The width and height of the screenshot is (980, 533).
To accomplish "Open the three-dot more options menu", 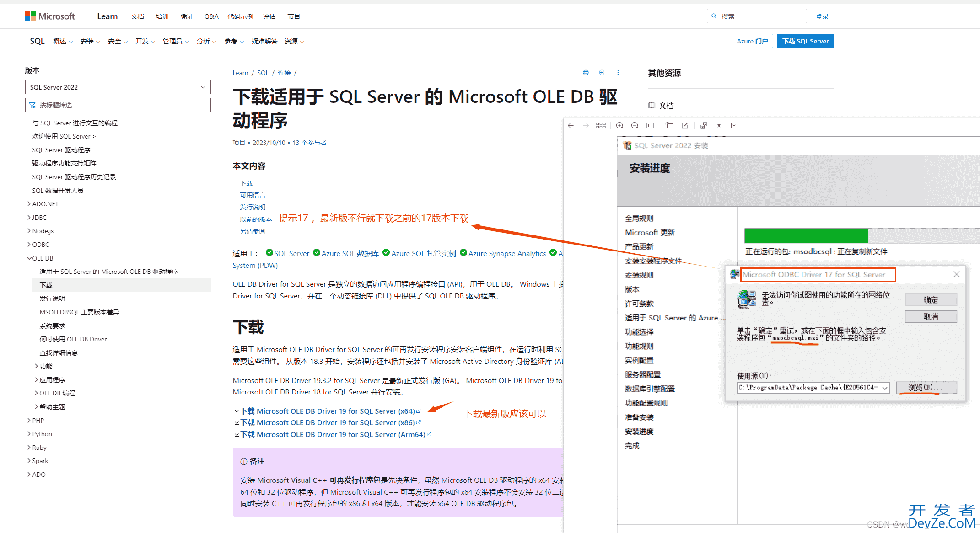I will 618,73.
